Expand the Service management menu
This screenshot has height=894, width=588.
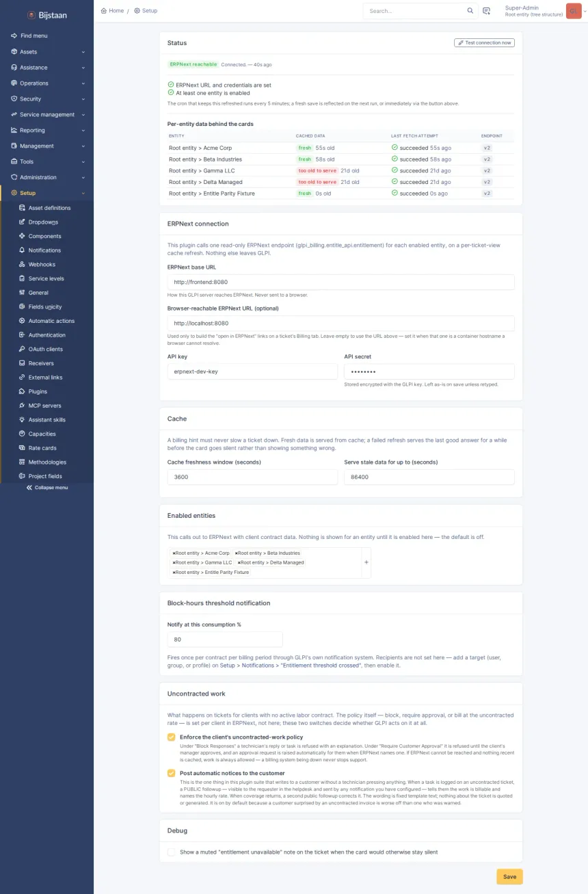[x=46, y=114]
